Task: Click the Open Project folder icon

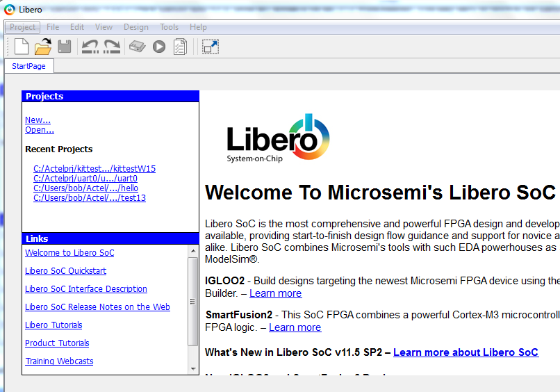Action: click(x=43, y=47)
